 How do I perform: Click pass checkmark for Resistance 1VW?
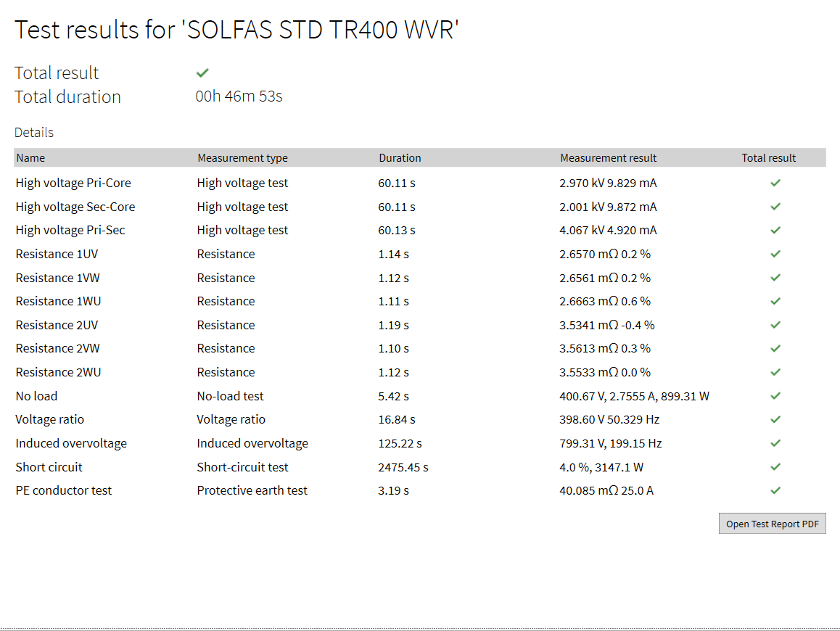coord(775,278)
